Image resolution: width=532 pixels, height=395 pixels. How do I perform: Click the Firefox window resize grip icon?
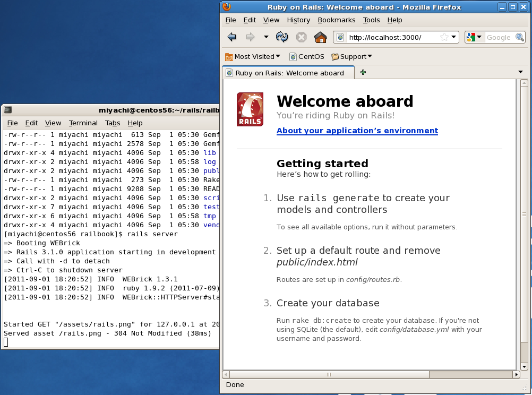[x=525, y=387]
